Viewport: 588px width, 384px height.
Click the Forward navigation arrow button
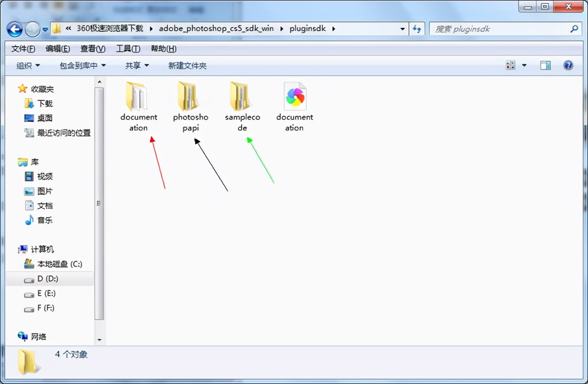click(x=32, y=29)
